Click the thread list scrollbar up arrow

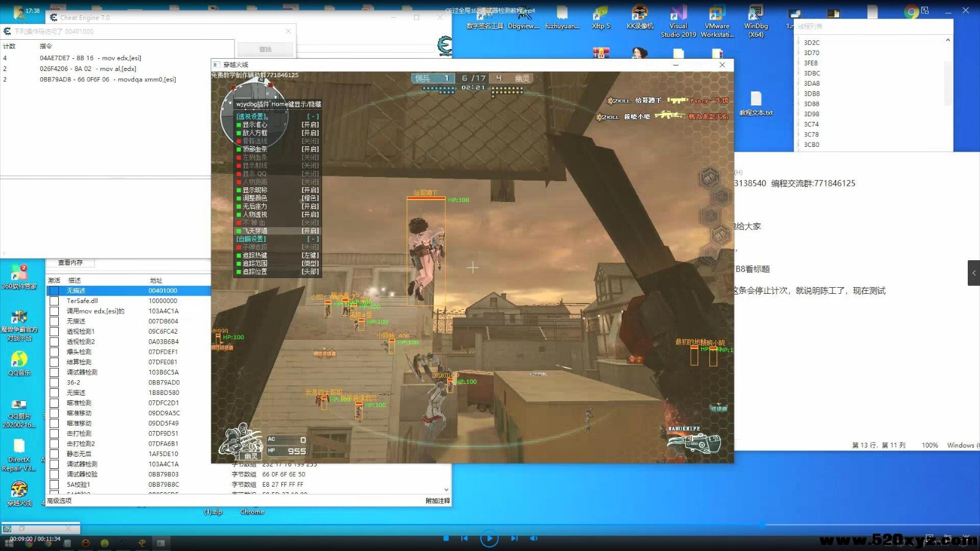tap(948, 40)
